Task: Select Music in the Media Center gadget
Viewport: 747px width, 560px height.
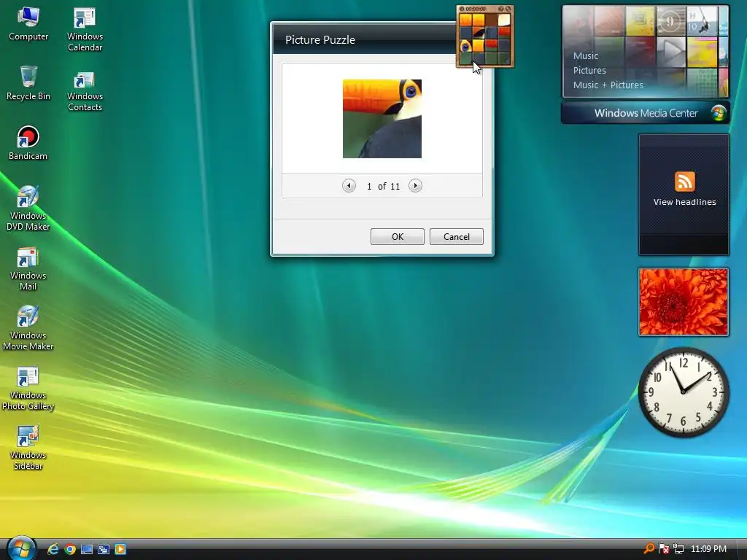Action: tap(586, 55)
